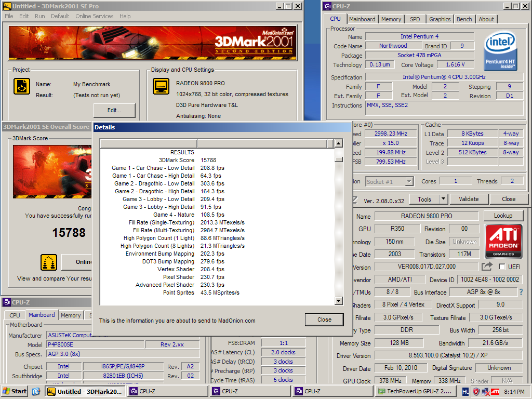
Task: Click the Tools button in CPU-Z
Action: click(x=424, y=199)
